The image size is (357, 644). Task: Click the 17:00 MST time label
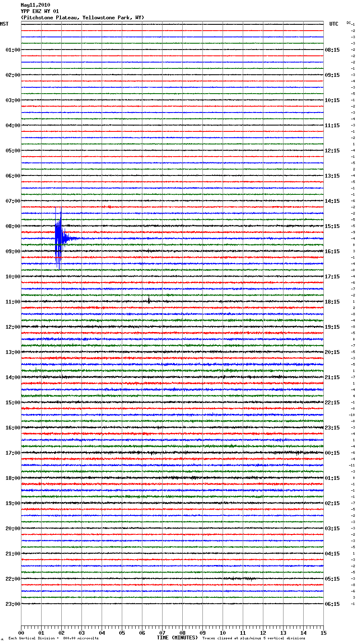(x=13, y=453)
